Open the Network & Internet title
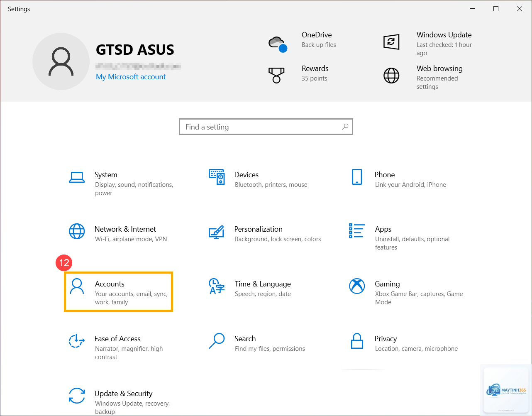 [x=125, y=229]
